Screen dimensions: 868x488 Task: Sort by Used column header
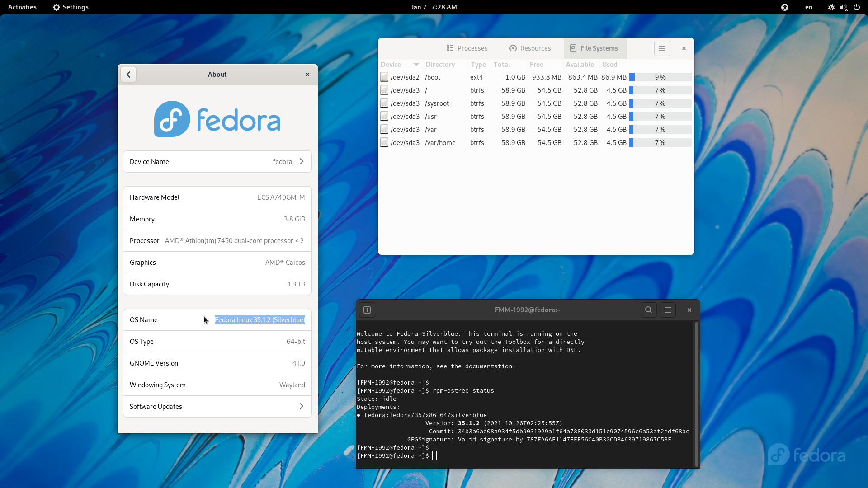point(646,65)
